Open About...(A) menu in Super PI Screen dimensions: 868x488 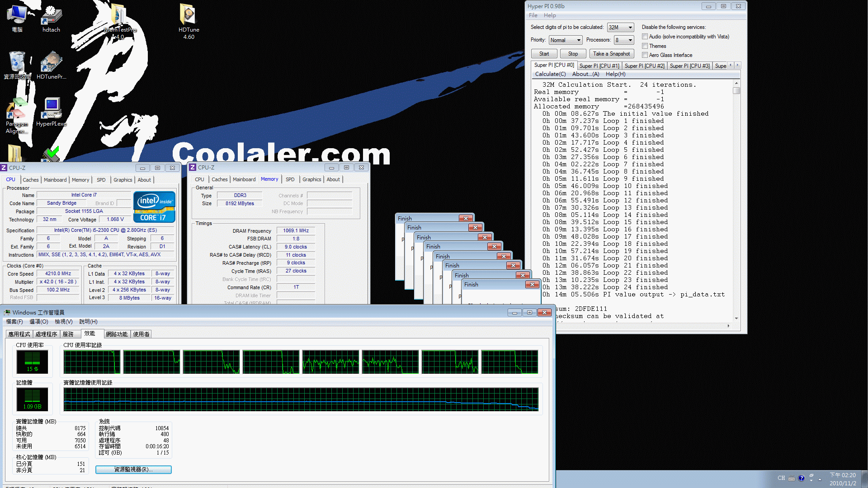click(x=585, y=74)
